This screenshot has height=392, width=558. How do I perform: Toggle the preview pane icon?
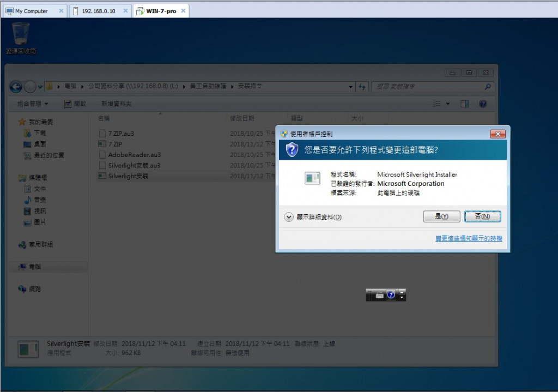pyautogui.click(x=464, y=104)
